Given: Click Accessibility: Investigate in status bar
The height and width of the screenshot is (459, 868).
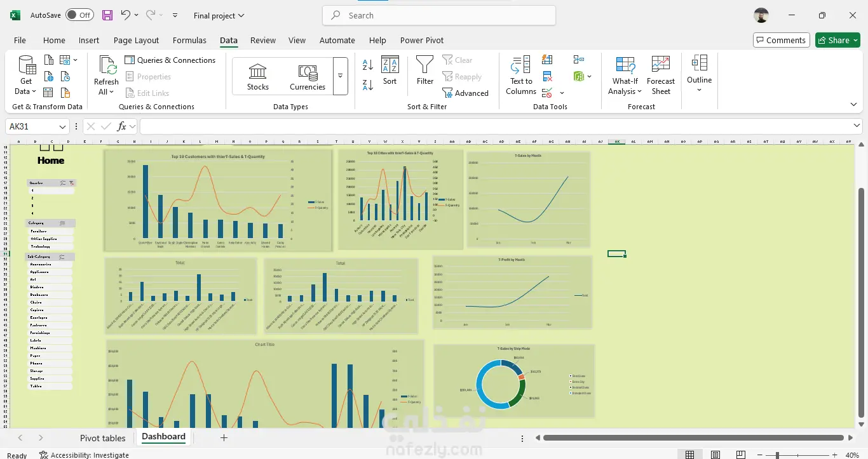Looking at the screenshot, I should pyautogui.click(x=84, y=455).
